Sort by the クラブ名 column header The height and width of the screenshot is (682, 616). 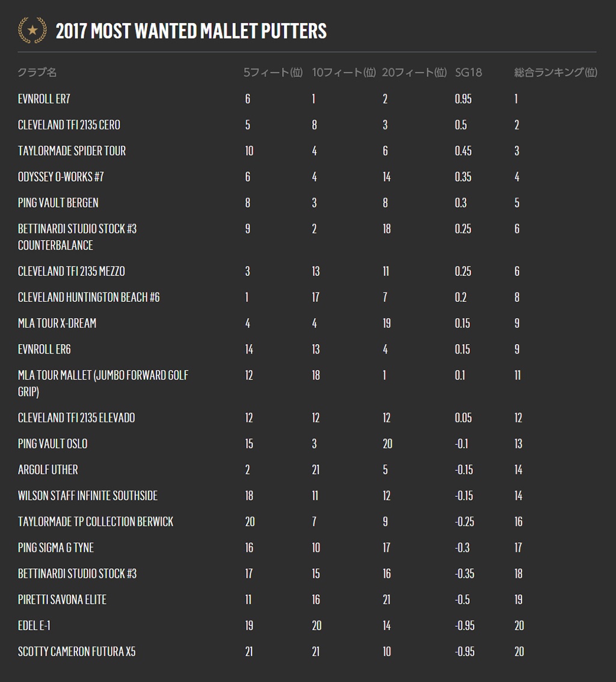[37, 72]
